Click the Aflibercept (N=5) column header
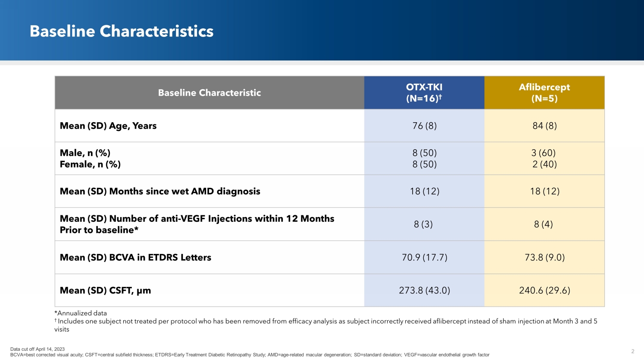This screenshot has width=644, height=362. pyautogui.click(x=544, y=93)
